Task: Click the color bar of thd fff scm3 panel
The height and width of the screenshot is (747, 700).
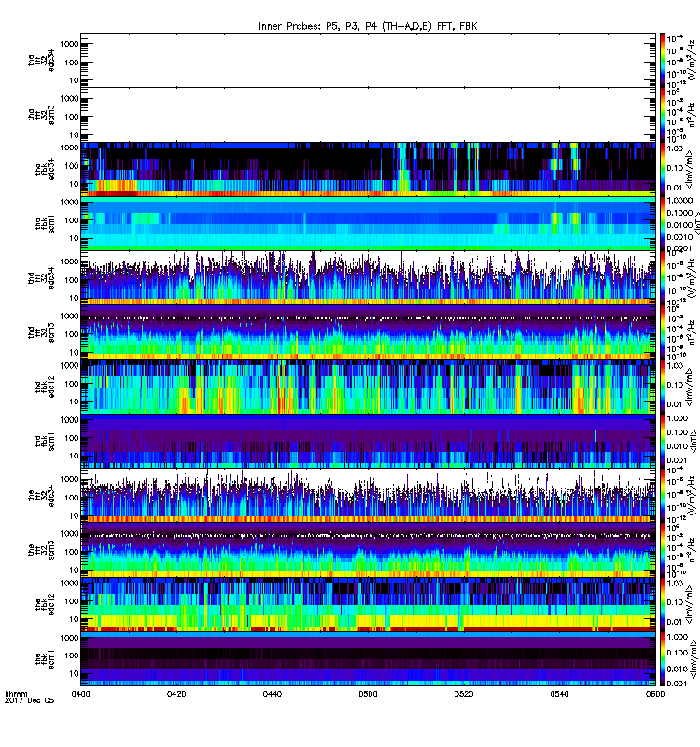Action: (x=663, y=332)
